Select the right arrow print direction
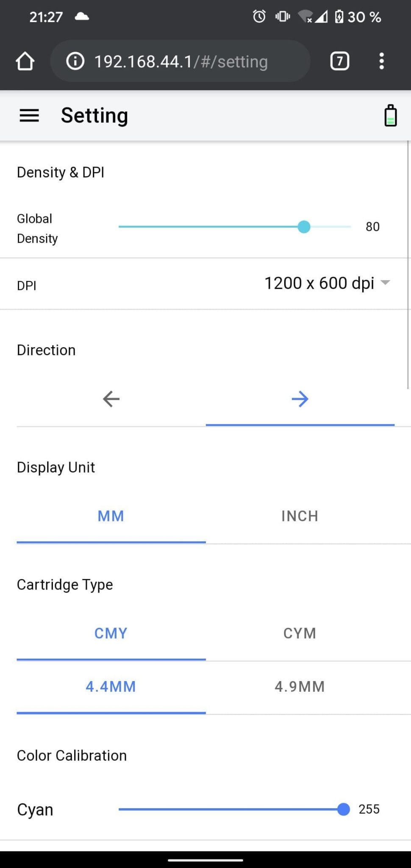 click(x=300, y=399)
